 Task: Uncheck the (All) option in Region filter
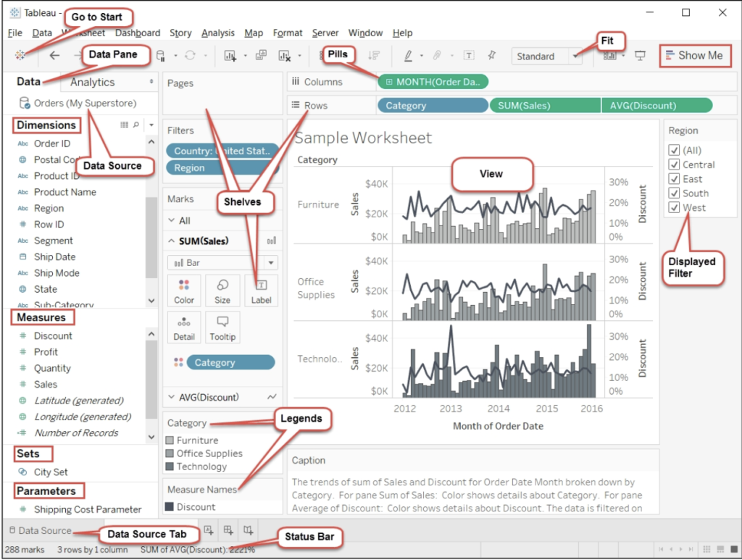[x=673, y=150]
